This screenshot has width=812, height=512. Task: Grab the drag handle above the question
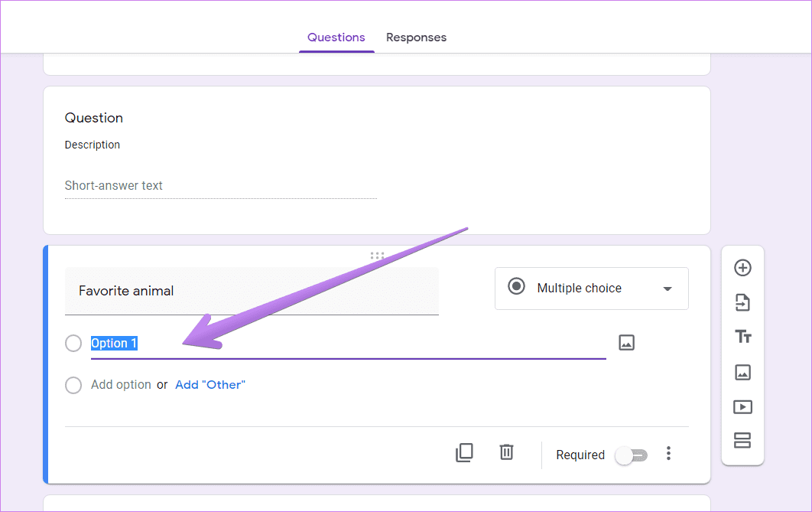pos(378,256)
